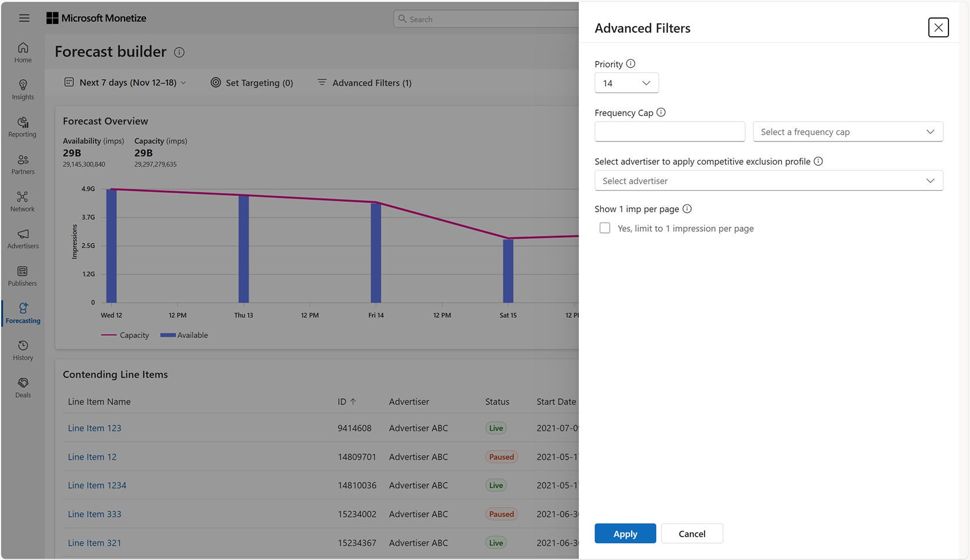This screenshot has height=560, width=970.
Task: Expand the Select a frequency cap dropdown
Action: tap(847, 132)
